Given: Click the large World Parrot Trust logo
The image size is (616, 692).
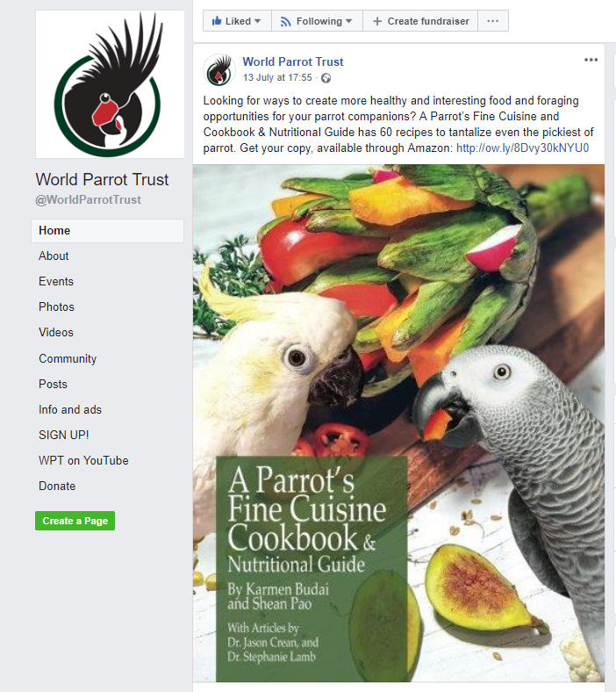Looking at the screenshot, I should click(110, 84).
